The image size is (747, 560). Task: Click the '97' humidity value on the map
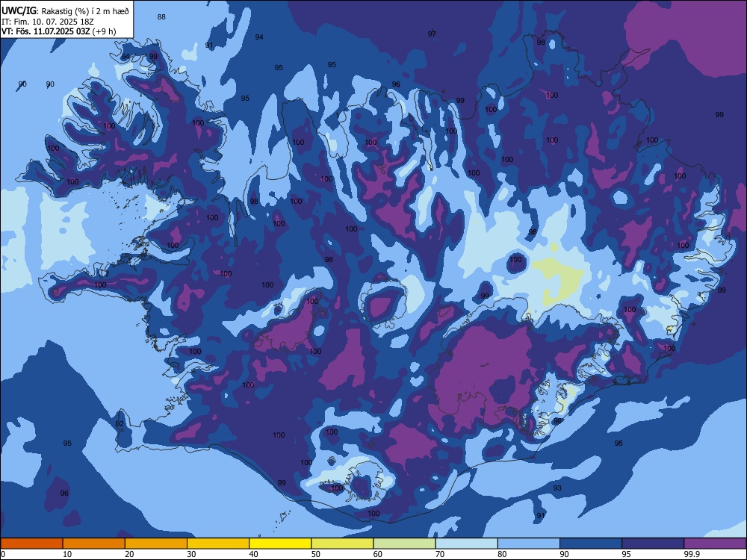pyautogui.click(x=432, y=34)
